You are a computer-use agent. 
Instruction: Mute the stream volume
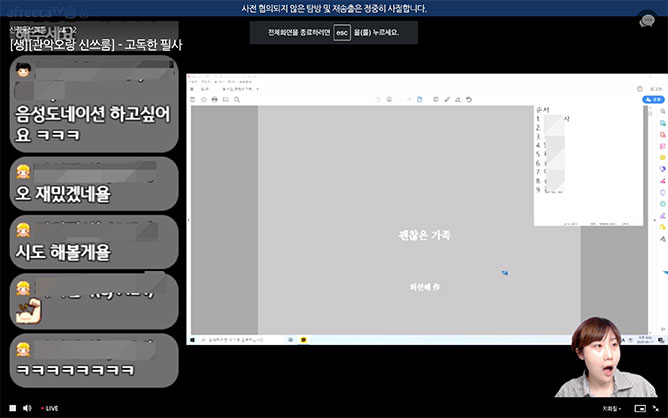point(27,408)
